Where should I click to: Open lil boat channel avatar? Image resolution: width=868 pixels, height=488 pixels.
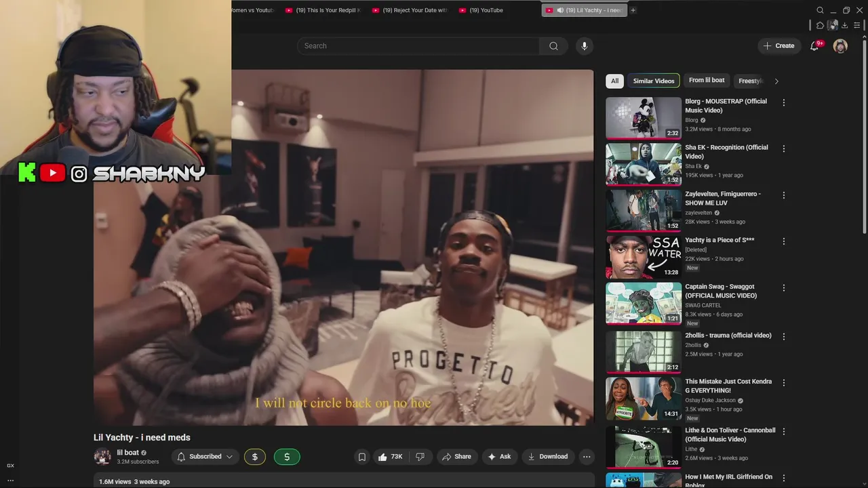[x=102, y=457]
